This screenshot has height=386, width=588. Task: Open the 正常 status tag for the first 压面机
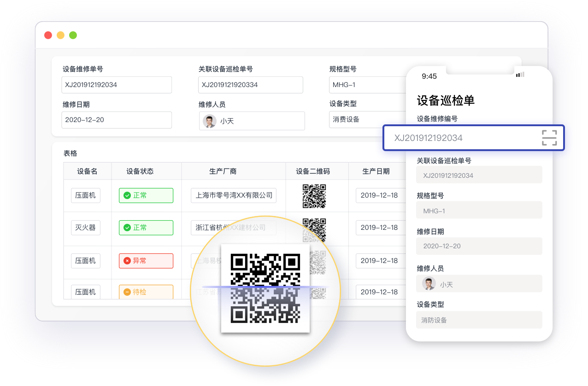(146, 195)
